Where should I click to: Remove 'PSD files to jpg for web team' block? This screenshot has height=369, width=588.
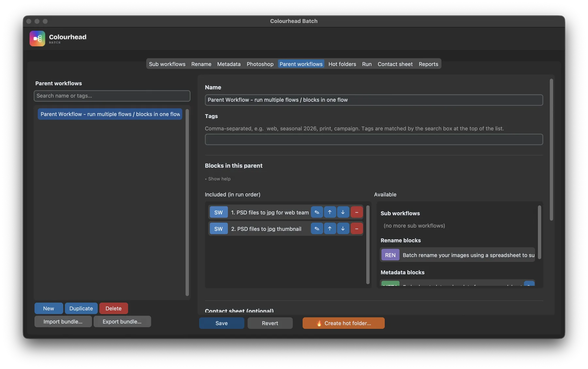[356, 212]
